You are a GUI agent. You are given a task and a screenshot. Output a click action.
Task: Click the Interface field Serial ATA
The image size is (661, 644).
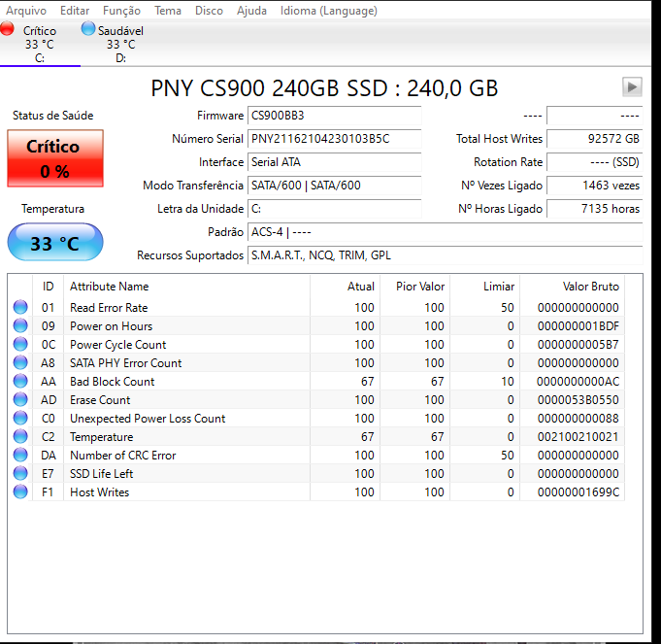[x=334, y=162]
